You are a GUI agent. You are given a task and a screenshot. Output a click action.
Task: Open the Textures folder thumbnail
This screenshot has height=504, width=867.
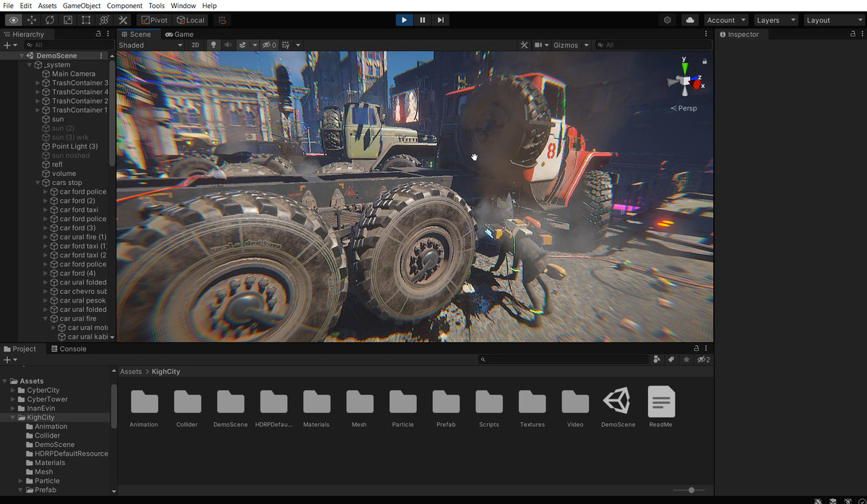coord(532,401)
